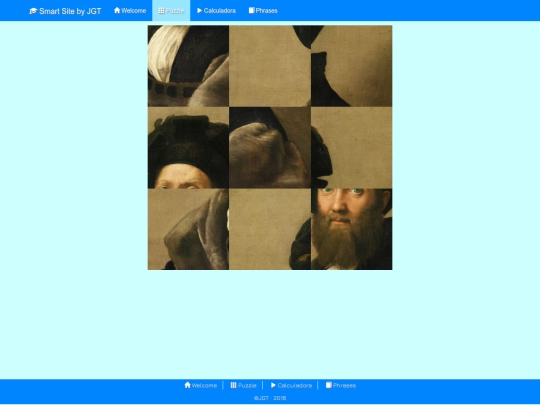
Task: Select tile showing bearded face with blue eyes
Action: click(352, 229)
